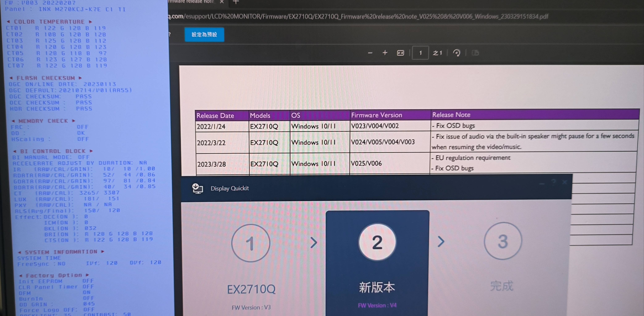The image size is (644, 316).
Task: Click the Display Quickit title text
Action: (x=229, y=188)
